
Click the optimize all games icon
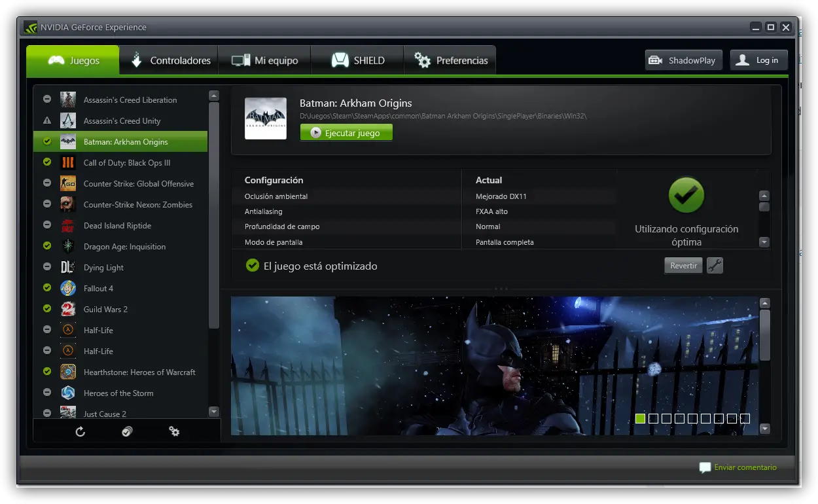127,431
